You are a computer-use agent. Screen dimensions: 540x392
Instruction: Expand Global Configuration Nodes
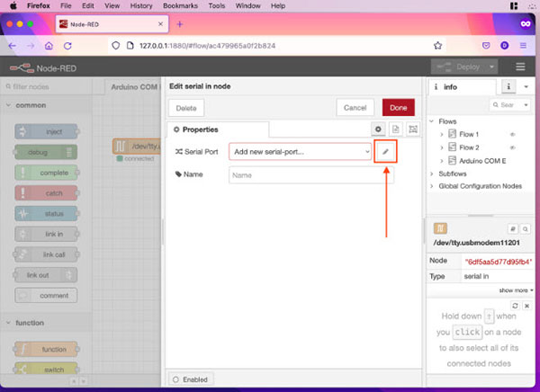pos(432,186)
